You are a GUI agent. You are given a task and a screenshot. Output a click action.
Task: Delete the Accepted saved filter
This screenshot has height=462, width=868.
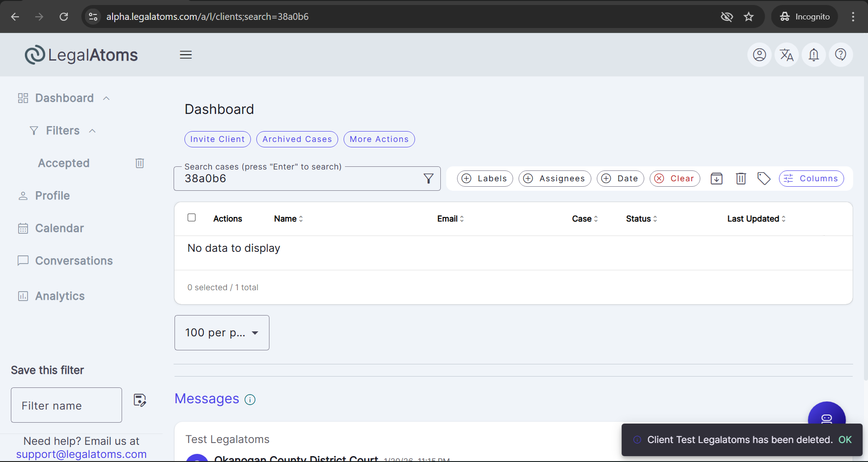tap(140, 163)
